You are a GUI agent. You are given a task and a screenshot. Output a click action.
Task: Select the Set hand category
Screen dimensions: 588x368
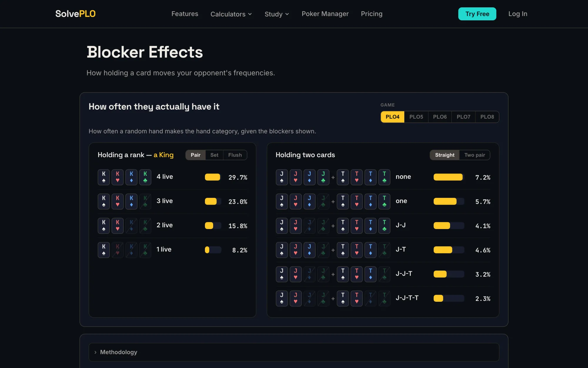pos(214,155)
